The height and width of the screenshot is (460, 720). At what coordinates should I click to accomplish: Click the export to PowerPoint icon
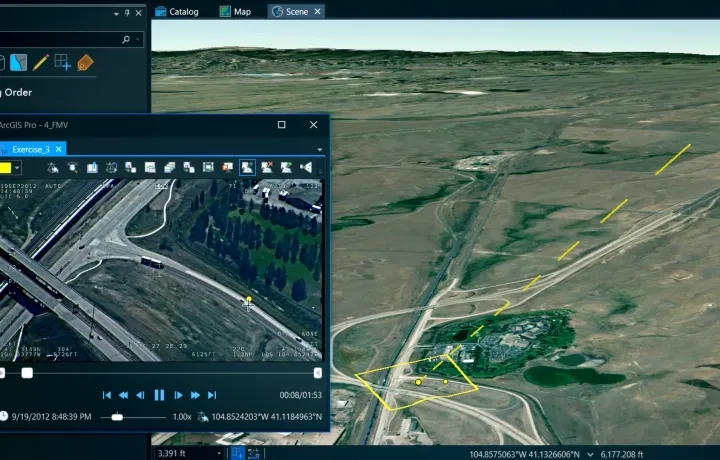click(x=227, y=168)
